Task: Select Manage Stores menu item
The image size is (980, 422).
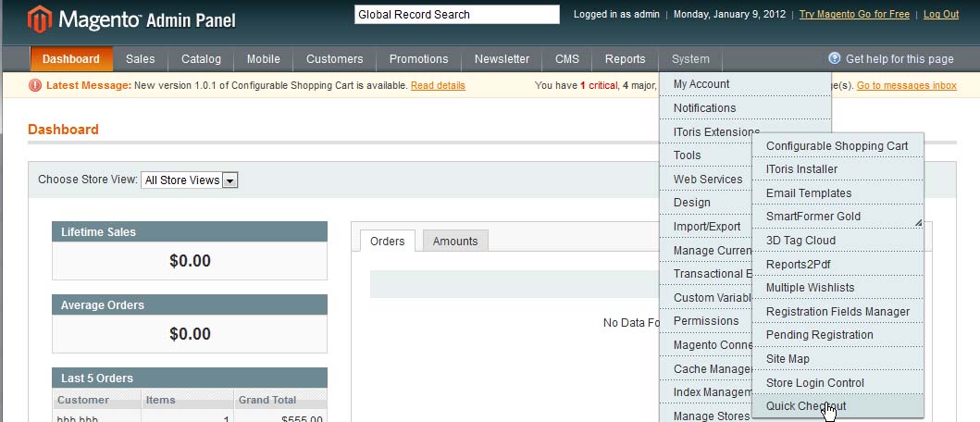Action: [707, 416]
